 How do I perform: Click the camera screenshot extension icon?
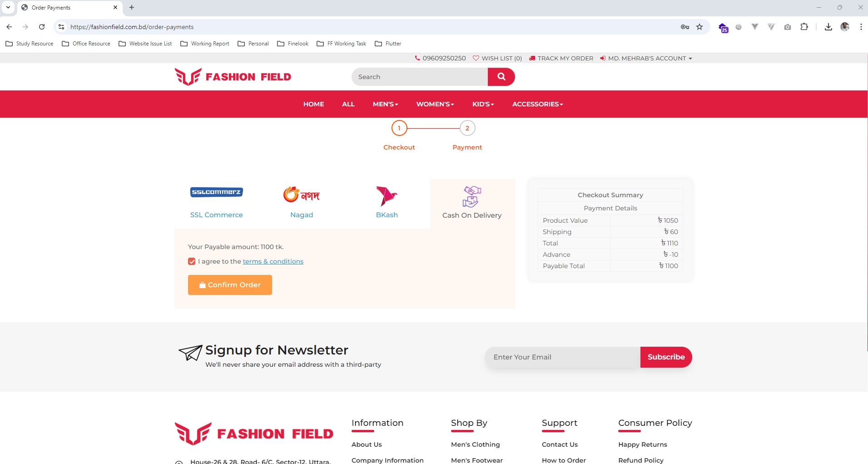pos(788,27)
